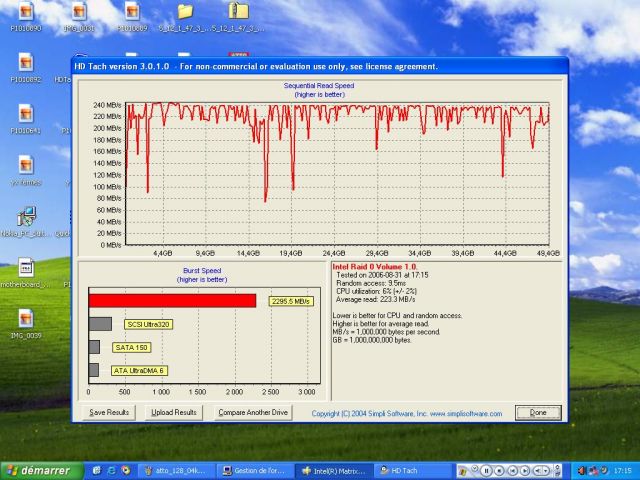Image resolution: width=640 pixels, height=480 pixels.
Task: Switch to Intel(R) Matrix taskbar window
Action: pos(333,471)
